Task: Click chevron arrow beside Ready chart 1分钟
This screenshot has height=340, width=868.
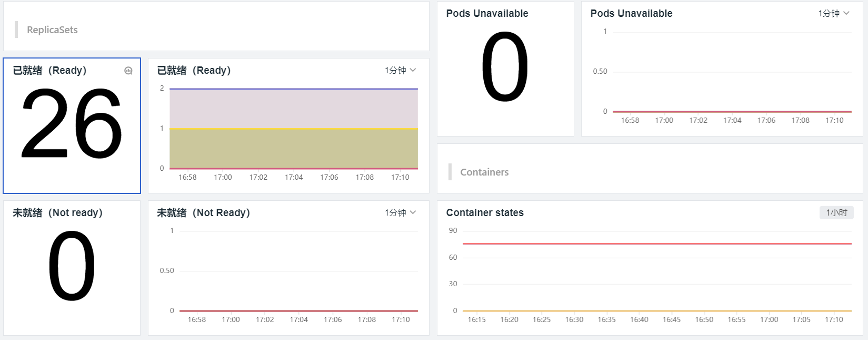Action: pos(413,70)
